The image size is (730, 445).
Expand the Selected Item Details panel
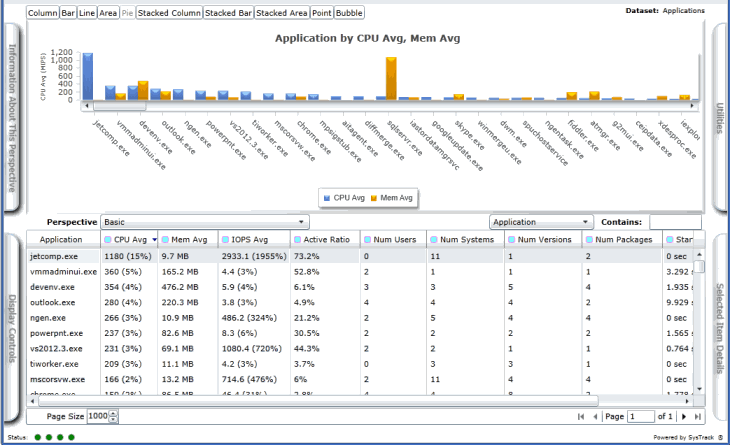tap(720, 328)
